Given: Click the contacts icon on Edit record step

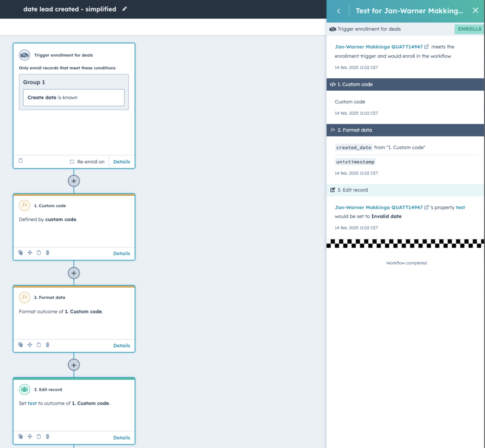Looking at the screenshot, I should point(24,389).
